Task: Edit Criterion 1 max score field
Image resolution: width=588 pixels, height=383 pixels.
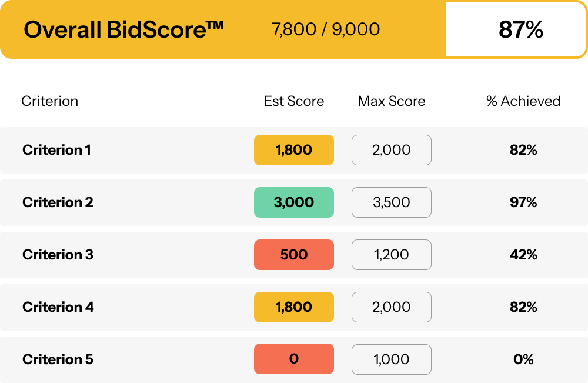Action: 392,150
